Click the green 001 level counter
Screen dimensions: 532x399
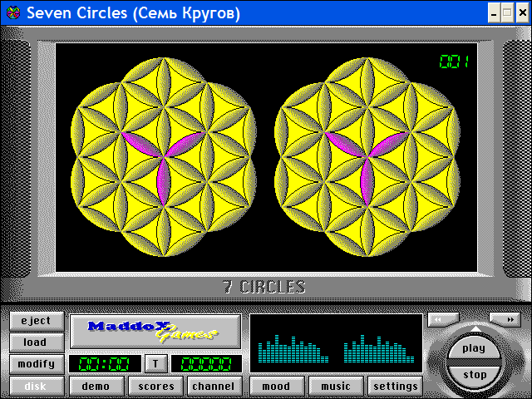click(454, 62)
